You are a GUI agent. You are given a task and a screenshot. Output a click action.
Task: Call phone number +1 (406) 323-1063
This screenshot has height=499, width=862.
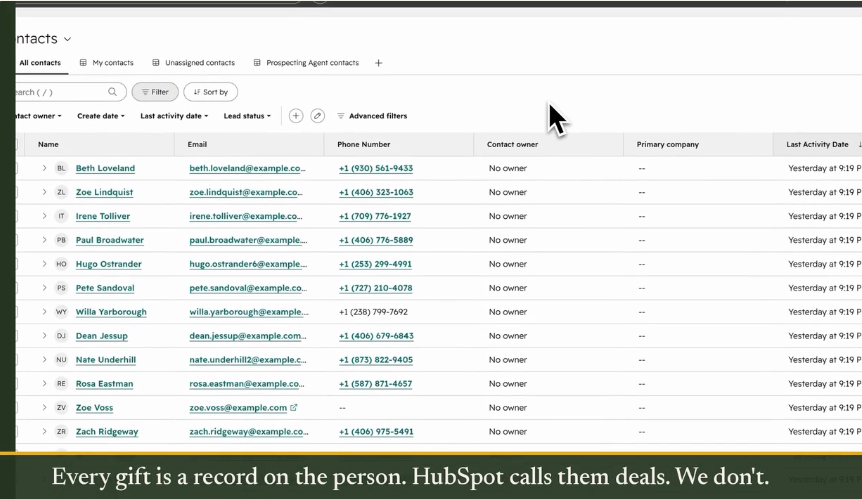pyautogui.click(x=376, y=192)
